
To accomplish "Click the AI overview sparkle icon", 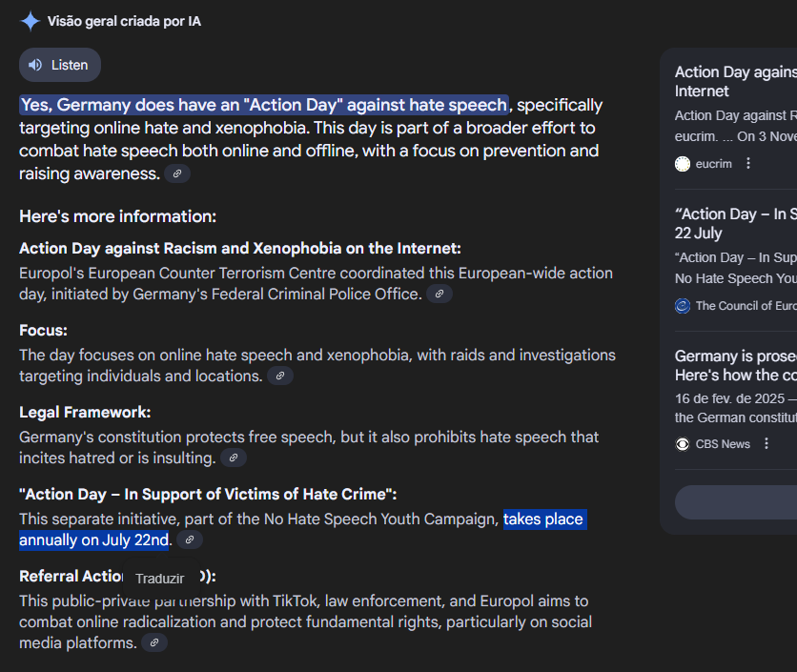I will tap(30, 21).
